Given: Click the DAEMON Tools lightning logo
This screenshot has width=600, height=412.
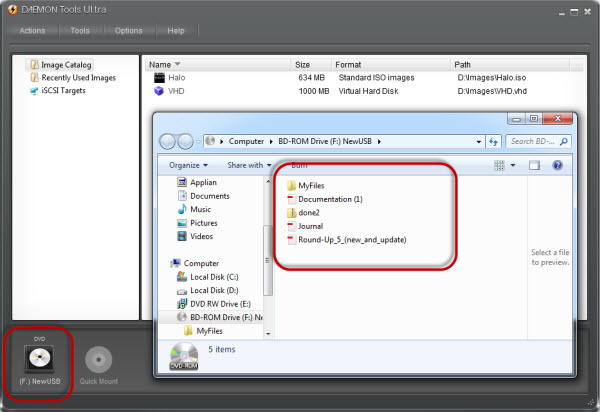Looking at the screenshot, I should (x=13, y=10).
